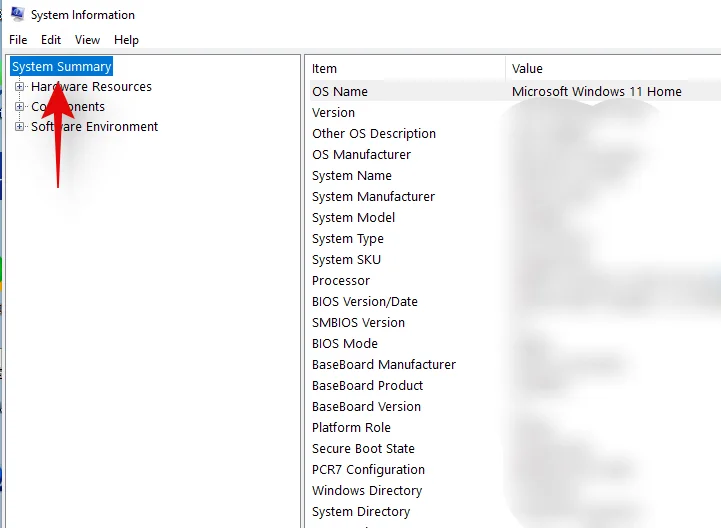The width and height of the screenshot is (721, 528).
Task: Select the System Model row
Action: coord(514,218)
